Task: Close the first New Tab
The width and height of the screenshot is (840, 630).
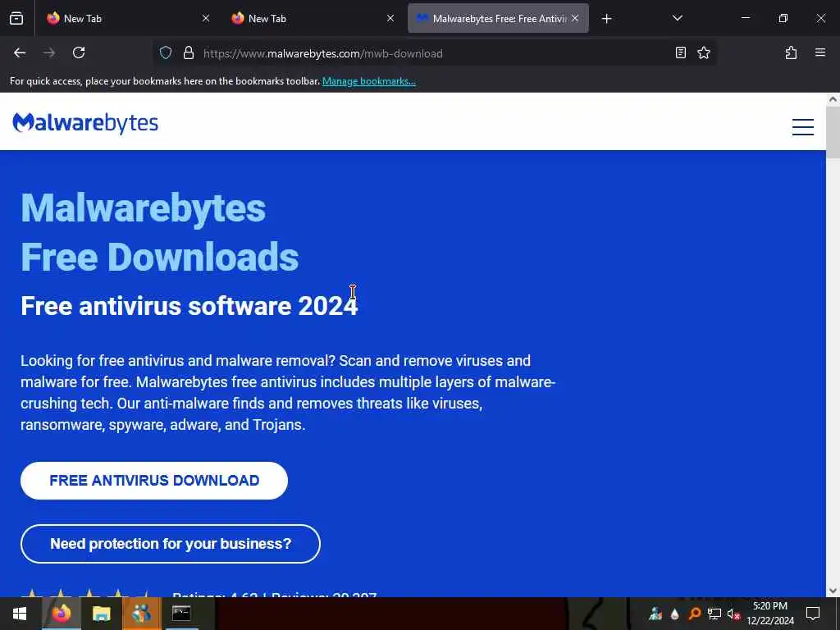Action: coord(206,18)
